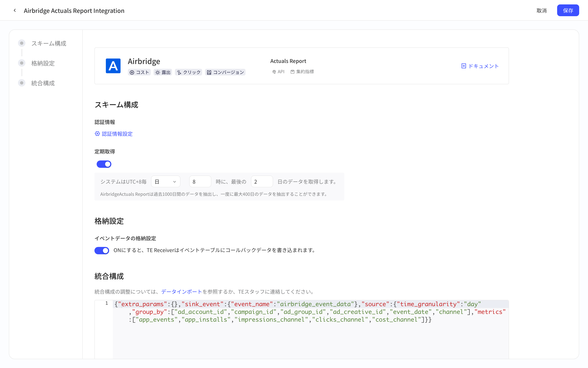This screenshot has height=368, width=588.
Task: Jump to 統合構成 in the sidebar
Action: [x=43, y=83]
